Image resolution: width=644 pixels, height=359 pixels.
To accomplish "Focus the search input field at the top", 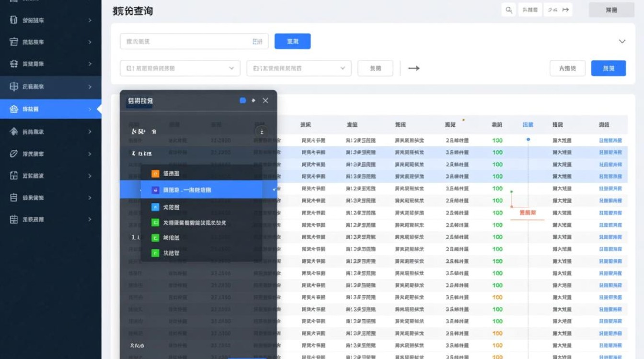I will pos(194,42).
